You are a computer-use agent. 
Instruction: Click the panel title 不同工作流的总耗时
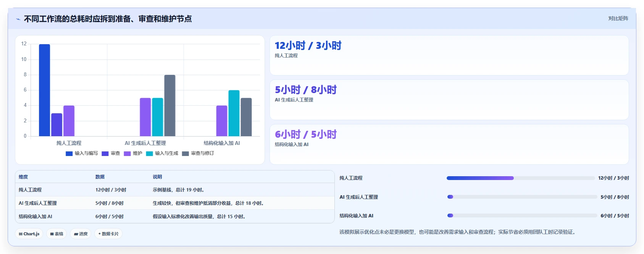click(108, 19)
